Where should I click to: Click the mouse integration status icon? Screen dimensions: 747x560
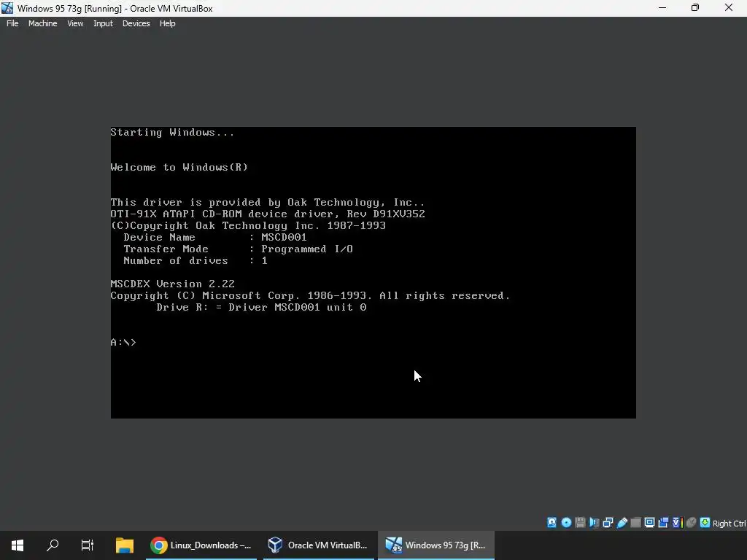tap(692, 522)
